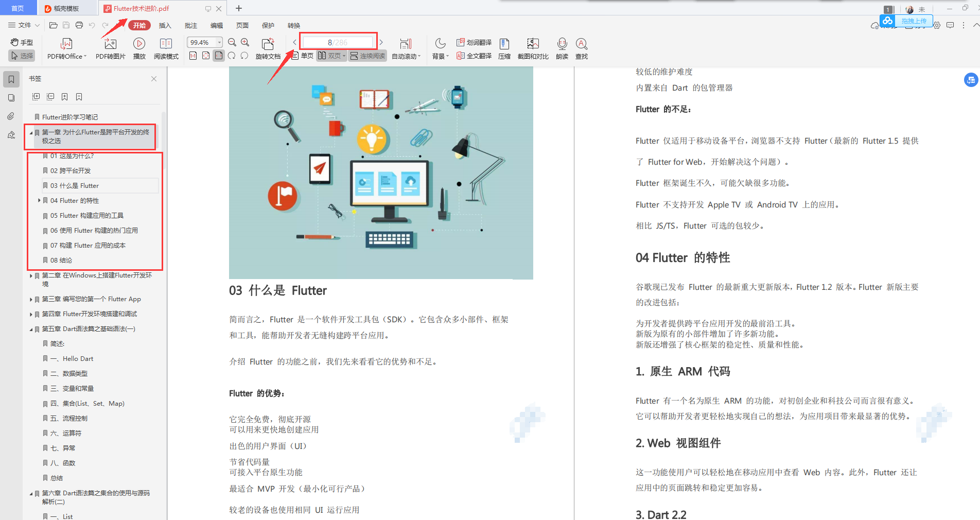The height and width of the screenshot is (520, 980).
Task: Switch to the 稻壳模板 tab
Action: click(67, 8)
